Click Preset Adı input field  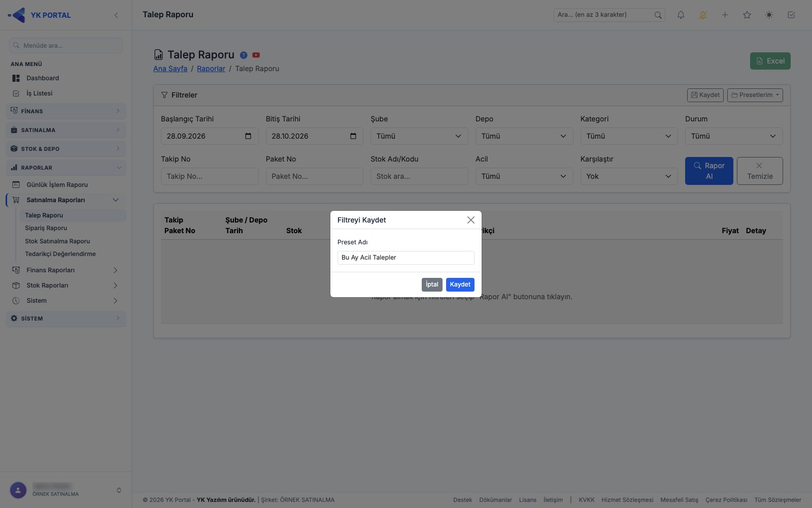click(406, 258)
